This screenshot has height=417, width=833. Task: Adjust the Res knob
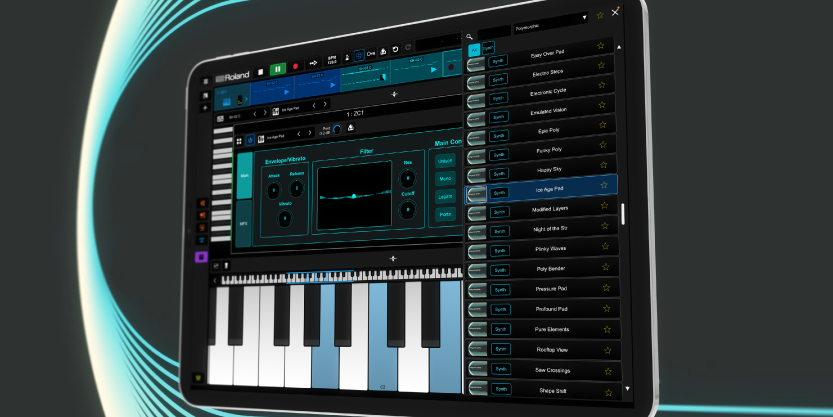[408, 178]
